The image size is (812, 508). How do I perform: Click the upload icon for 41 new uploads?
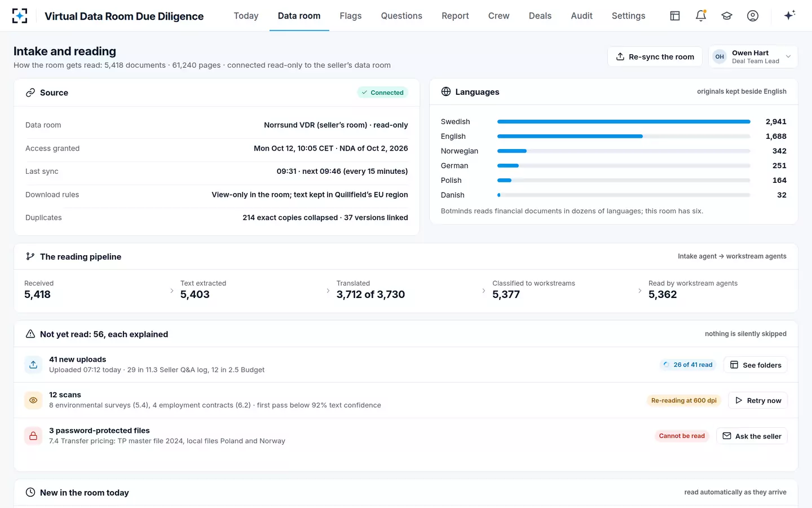click(33, 365)
